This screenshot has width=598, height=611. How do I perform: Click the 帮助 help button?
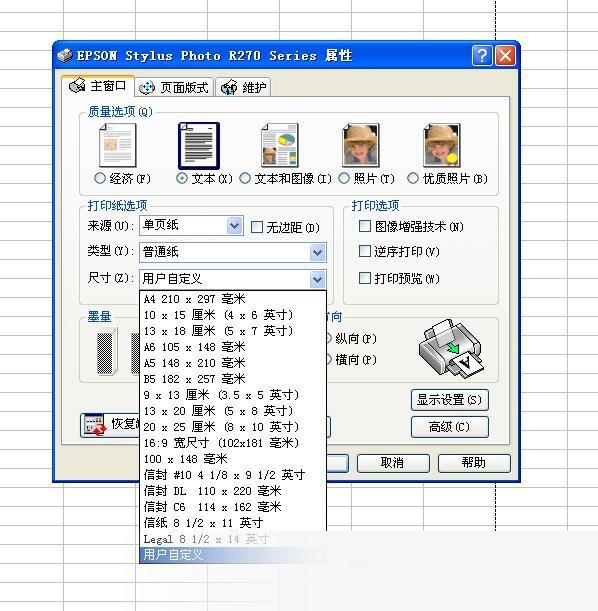(474, 463)
